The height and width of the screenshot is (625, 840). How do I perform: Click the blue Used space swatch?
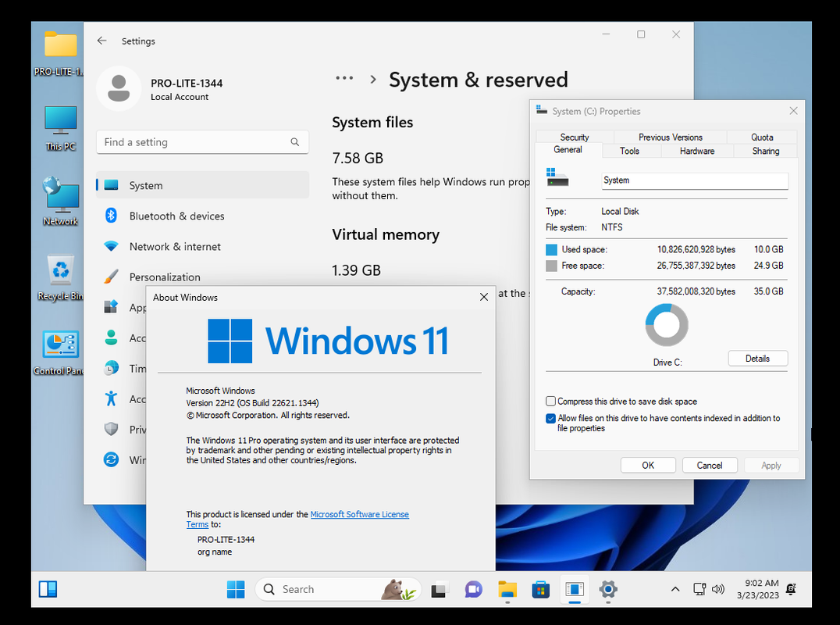(551, 250)
